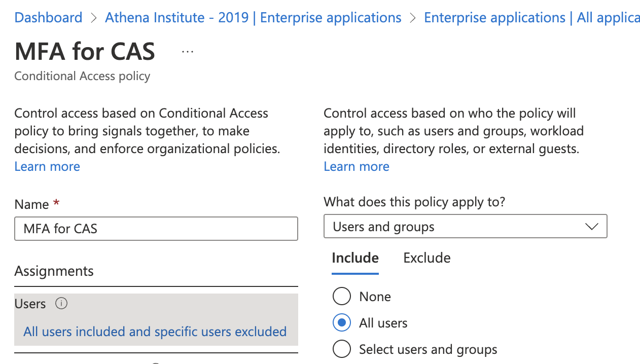Click the first breadcrumb chevron separator after Dashboard

(x=93, y=18)
